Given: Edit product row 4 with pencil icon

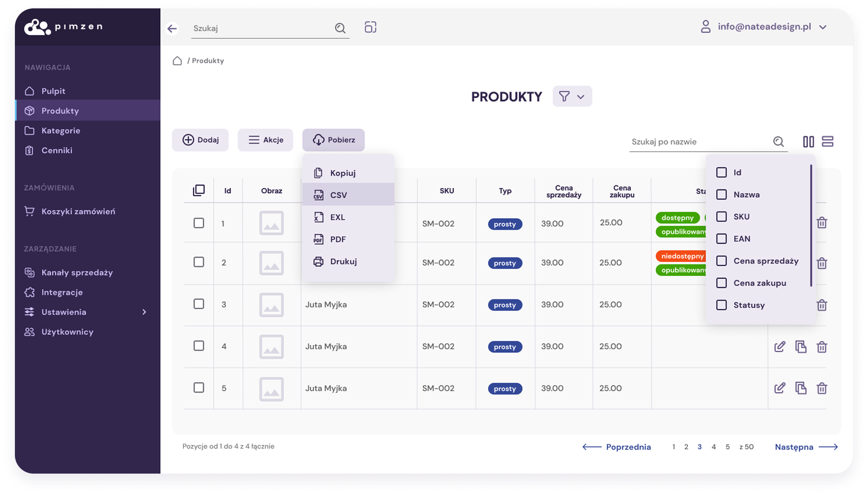Looking at the screenshot, I should coord(780,347).
